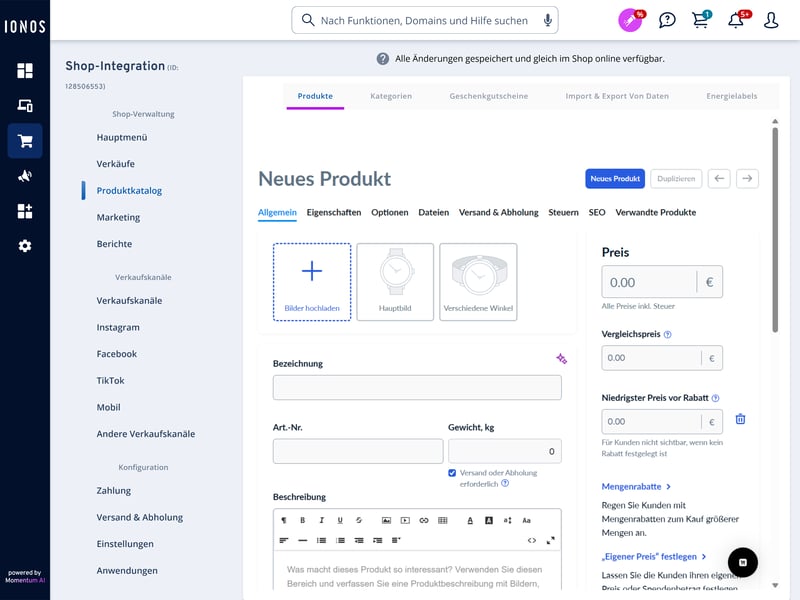
Task: Open the shopping cart in header
Action: point(701,20)
